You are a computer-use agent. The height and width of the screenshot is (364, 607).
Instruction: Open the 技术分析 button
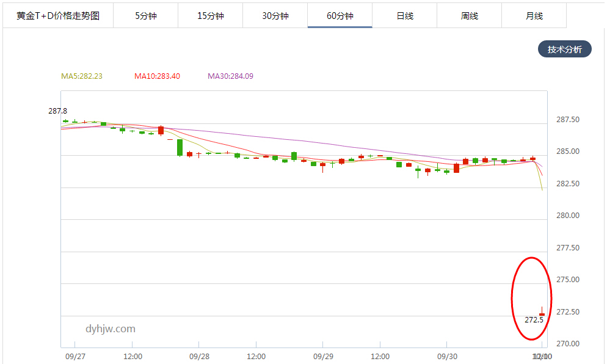coord(564,49)
